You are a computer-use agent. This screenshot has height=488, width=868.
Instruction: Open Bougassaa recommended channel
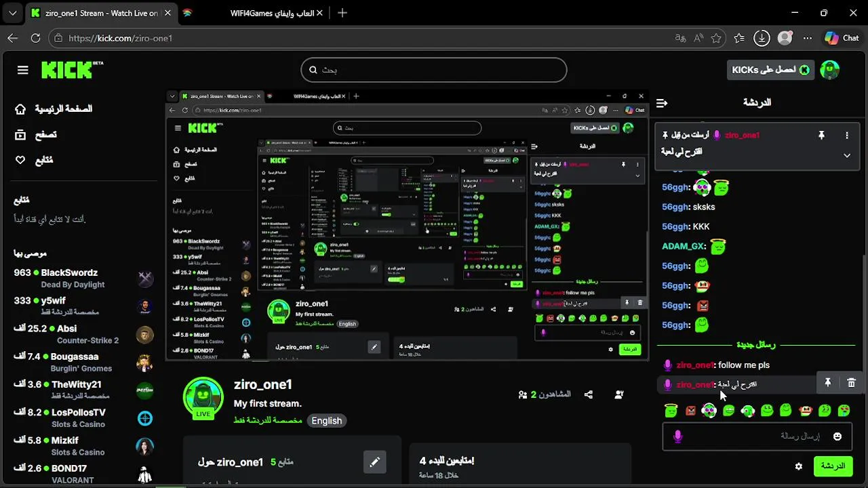pos(83,362)
